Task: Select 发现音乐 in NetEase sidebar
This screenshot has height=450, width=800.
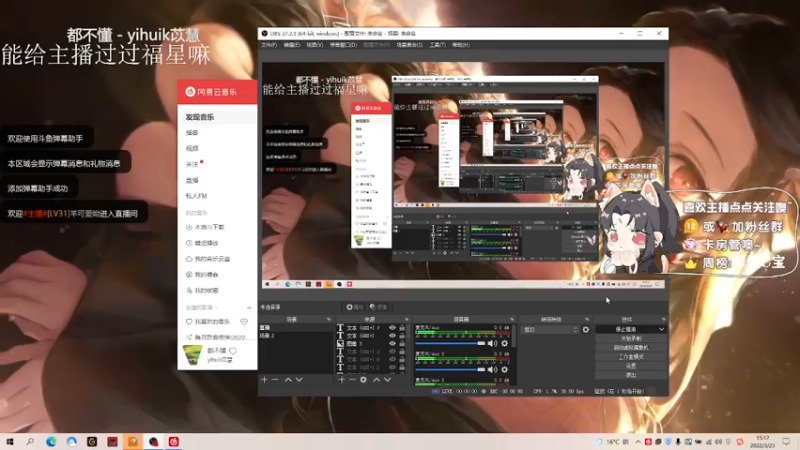Action: (x=217, y=117)
